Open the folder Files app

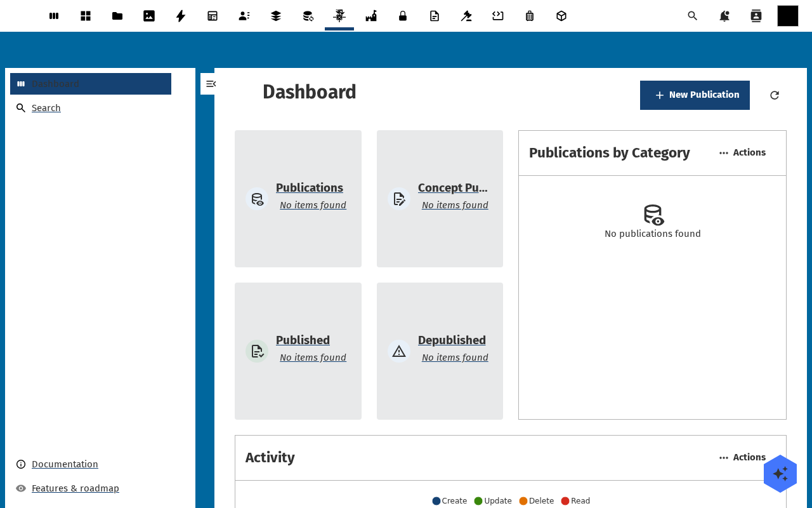tap(117, 16)
